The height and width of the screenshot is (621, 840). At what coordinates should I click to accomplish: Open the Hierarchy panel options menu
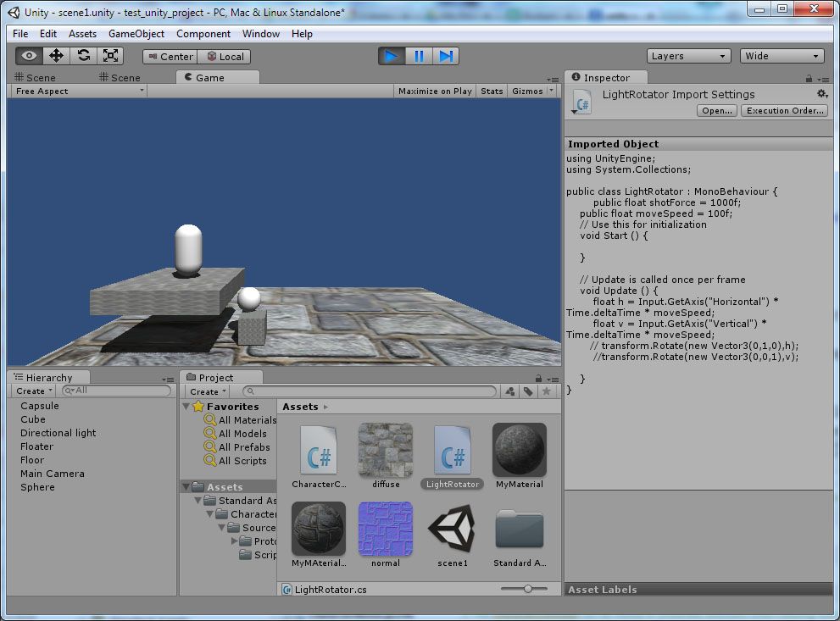pyautogui.click(x=168, y=379)
